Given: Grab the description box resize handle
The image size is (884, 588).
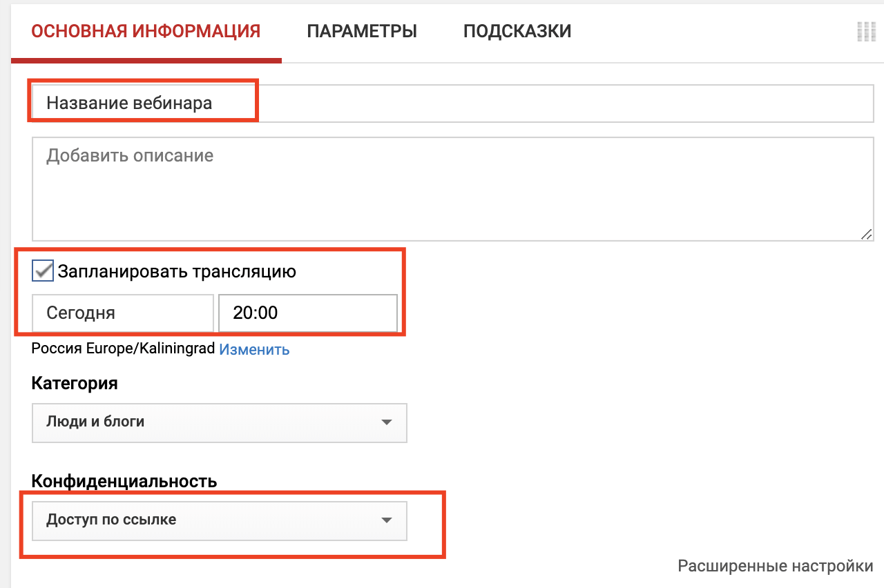Looking at the screenshot, I should pyautogui.click(x=867, y=234).
